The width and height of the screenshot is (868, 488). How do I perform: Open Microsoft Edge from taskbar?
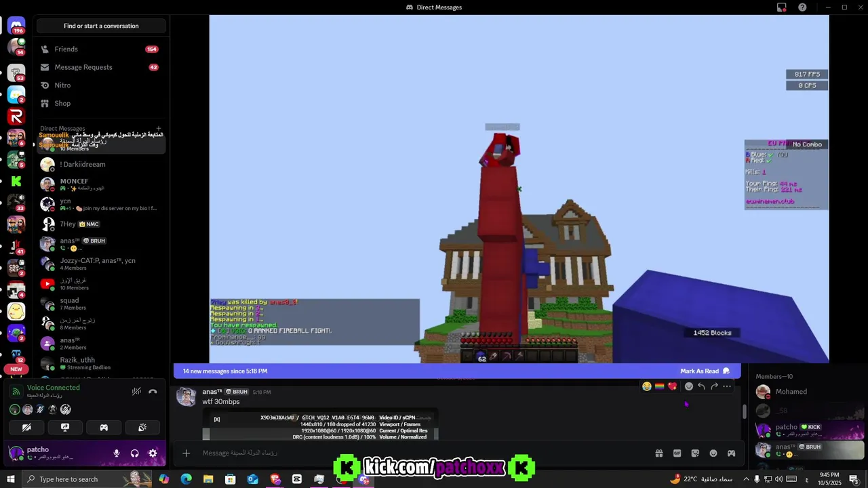click(x=186, y=479)
